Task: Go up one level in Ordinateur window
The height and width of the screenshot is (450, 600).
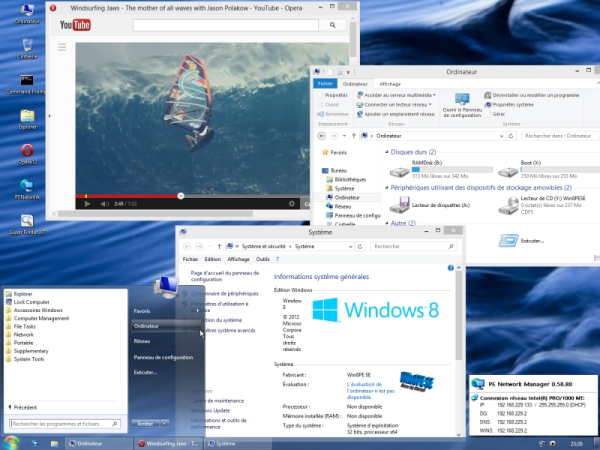Action: (354, 136)
